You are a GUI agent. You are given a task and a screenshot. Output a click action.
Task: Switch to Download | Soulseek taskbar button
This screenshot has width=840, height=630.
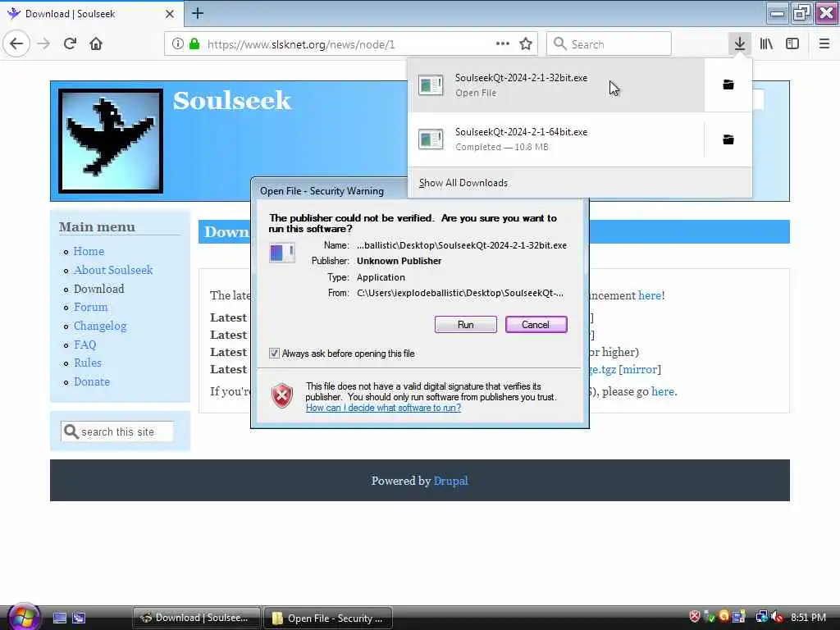click(x=196, y=619)
